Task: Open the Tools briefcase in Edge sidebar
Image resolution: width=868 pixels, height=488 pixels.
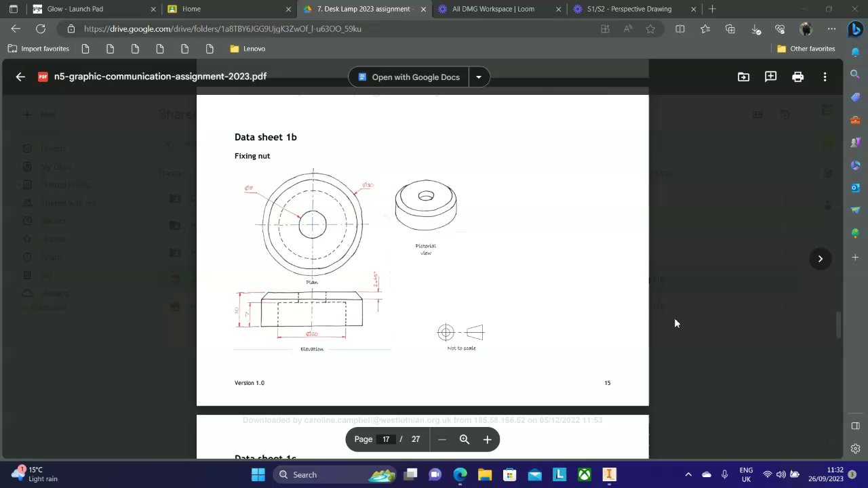Action: (x=855, y=120)
